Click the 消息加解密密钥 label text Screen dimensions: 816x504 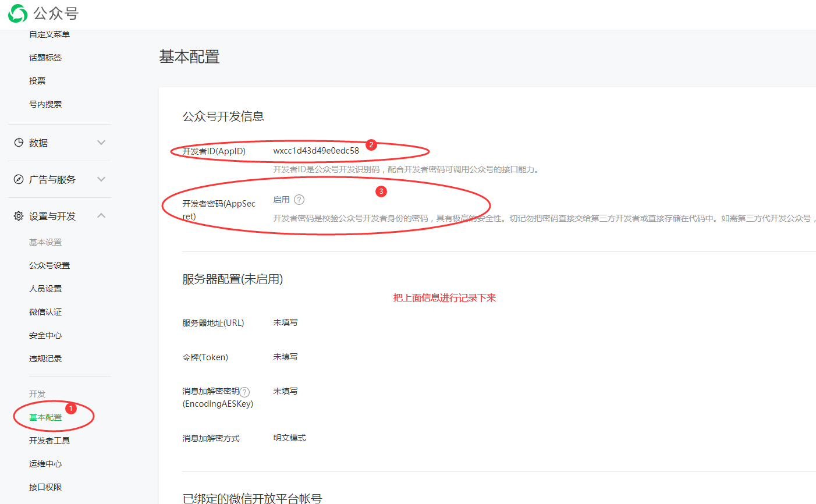pos(211,391)
